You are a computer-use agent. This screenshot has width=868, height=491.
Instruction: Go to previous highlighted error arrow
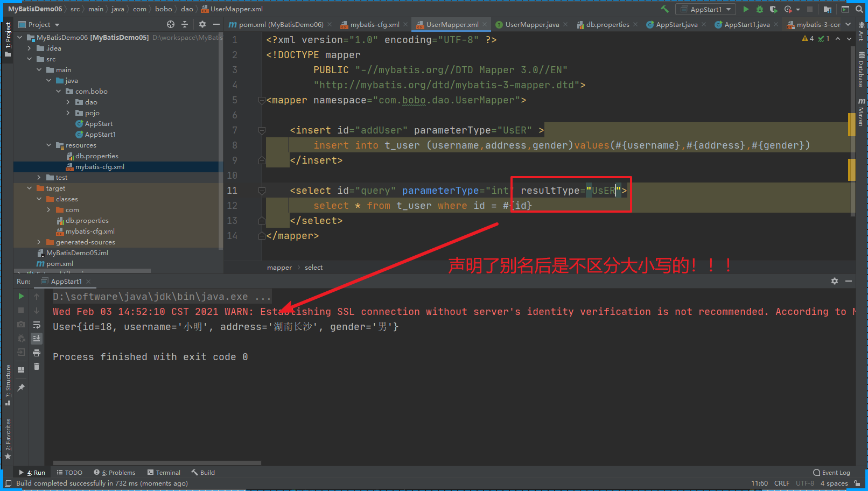(838, 39)
